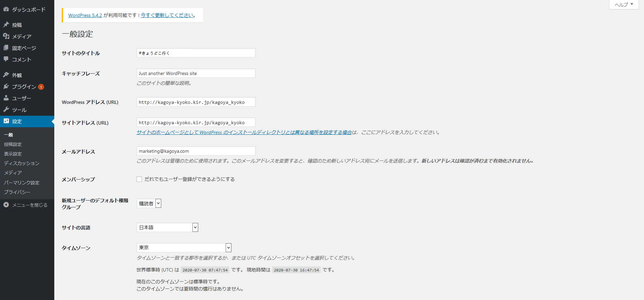Click the Comments speech bubble icon

tap(6, 59)
